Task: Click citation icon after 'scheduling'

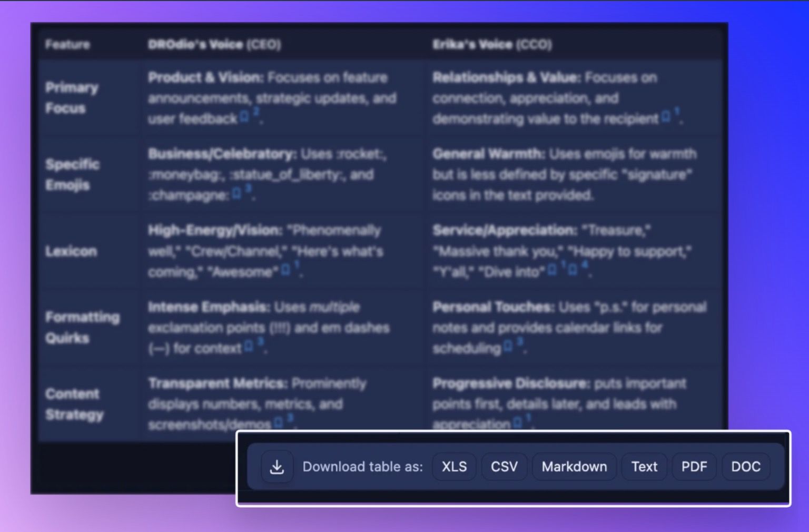Action: pyautogui.click(x=508, y=347)
